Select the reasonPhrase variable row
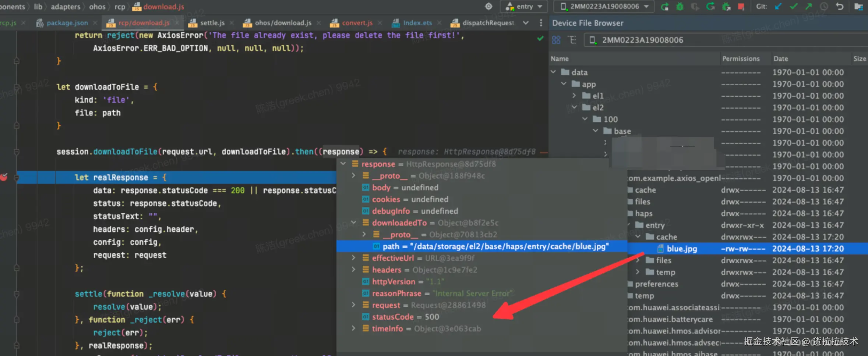Image resolution: width=868 pixels, height=356 pixels. coord(482,293)
